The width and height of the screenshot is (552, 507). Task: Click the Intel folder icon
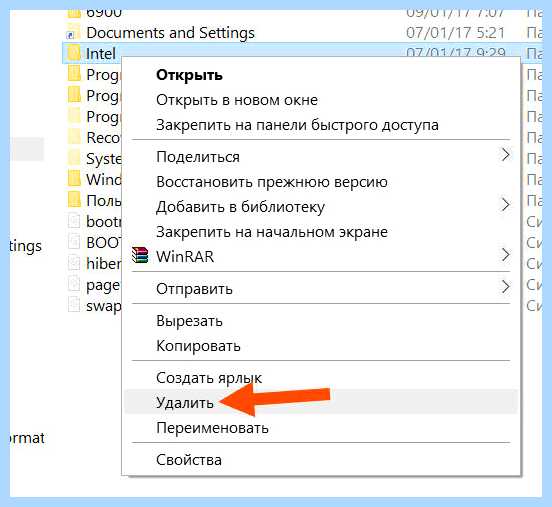[x=74, y=54]
